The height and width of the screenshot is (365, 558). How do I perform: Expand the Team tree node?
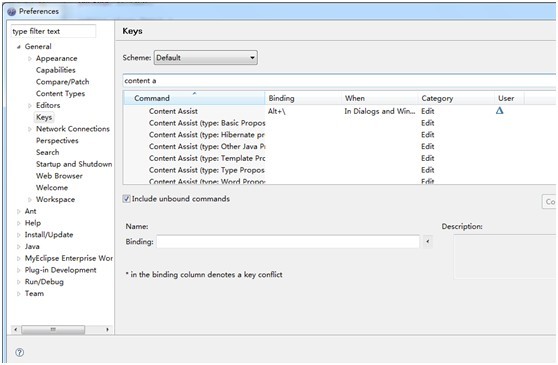(19, 293)
